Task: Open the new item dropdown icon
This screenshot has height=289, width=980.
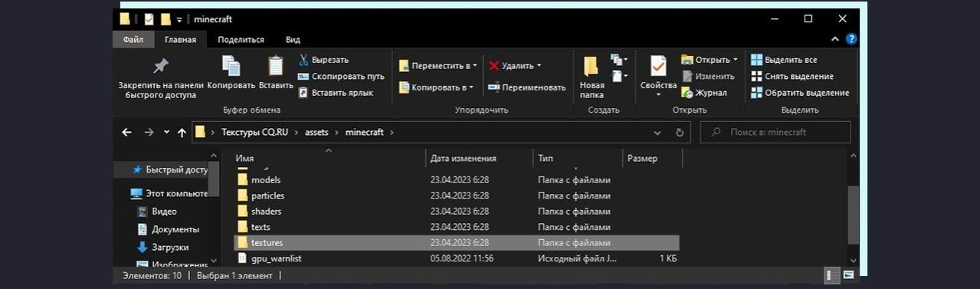Action: pos(618,60)
